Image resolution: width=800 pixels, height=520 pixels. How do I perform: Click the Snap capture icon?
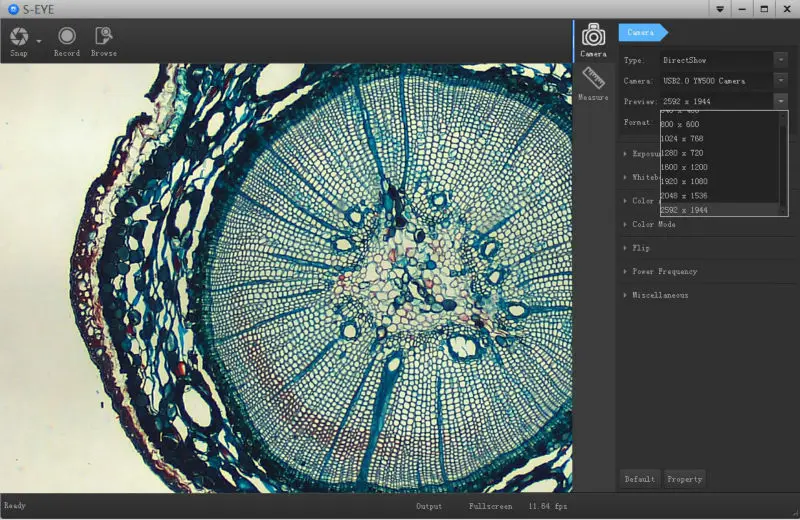[19, 37]
